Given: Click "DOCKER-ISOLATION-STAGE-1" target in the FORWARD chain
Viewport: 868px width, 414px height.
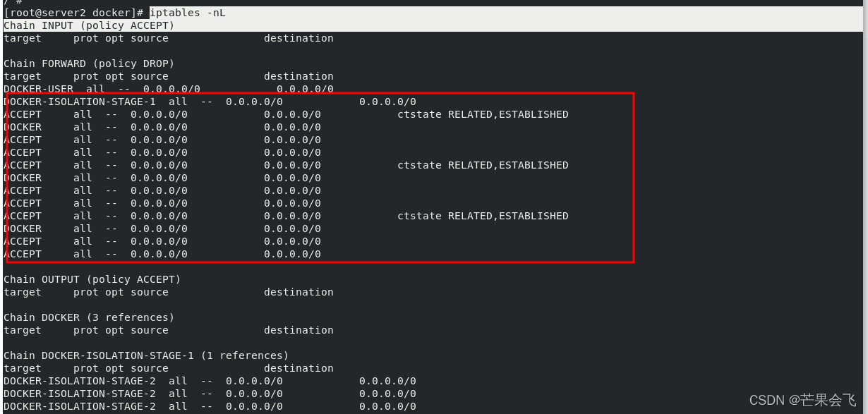Looking at the screenshot, I should [x=80, y=102].
